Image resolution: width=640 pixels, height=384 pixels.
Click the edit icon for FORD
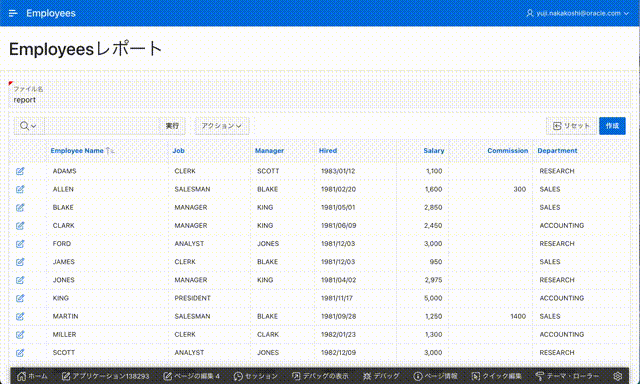click(20, 244)
